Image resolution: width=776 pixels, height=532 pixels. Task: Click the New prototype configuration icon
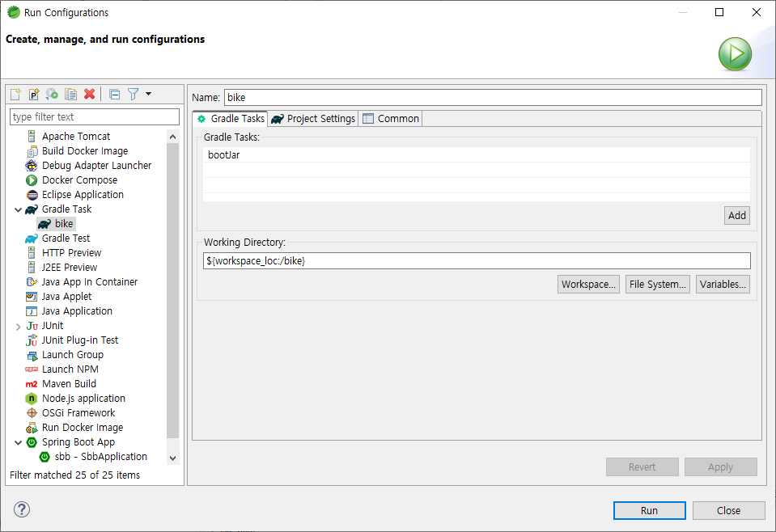click(34, 94)
